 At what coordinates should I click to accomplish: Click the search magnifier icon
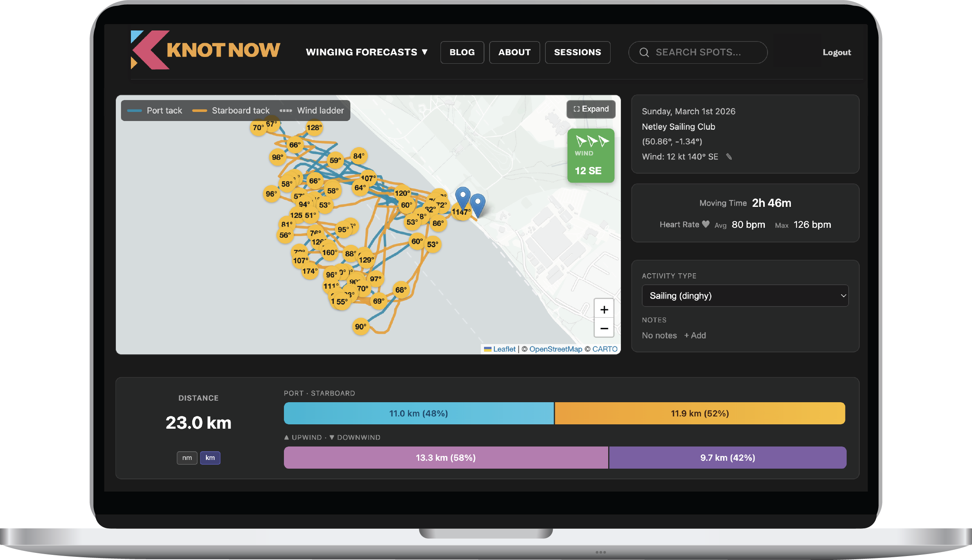(644, 52)
